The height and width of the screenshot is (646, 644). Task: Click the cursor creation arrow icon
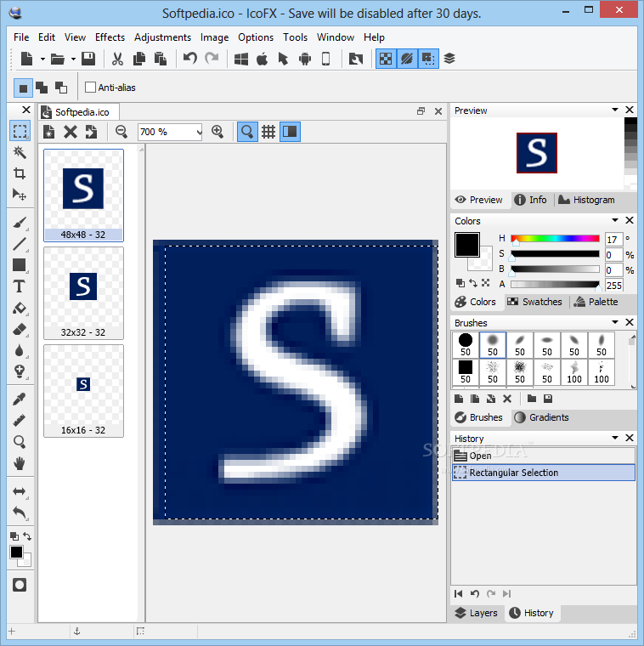pyautogui.click(x=283, y=59)
